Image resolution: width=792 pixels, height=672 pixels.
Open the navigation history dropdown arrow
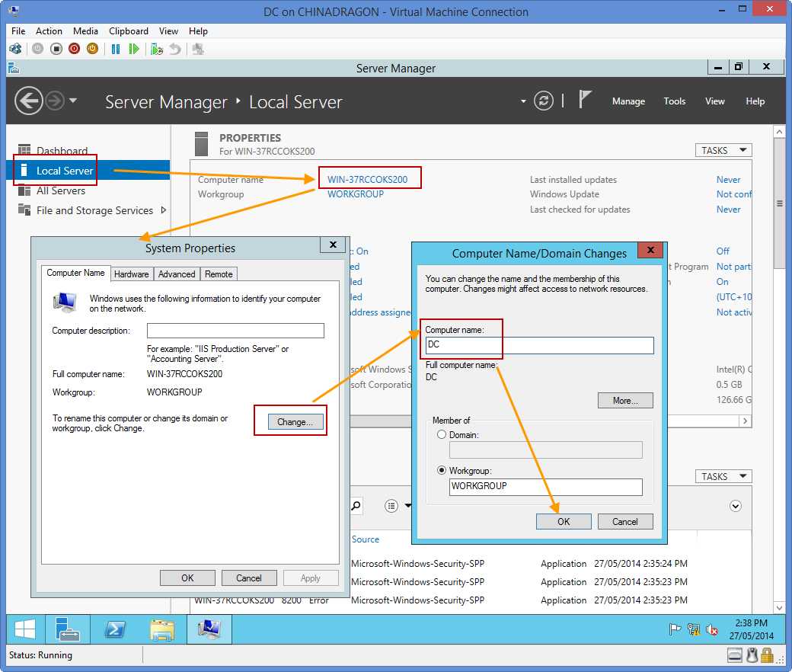click(73, 101)
